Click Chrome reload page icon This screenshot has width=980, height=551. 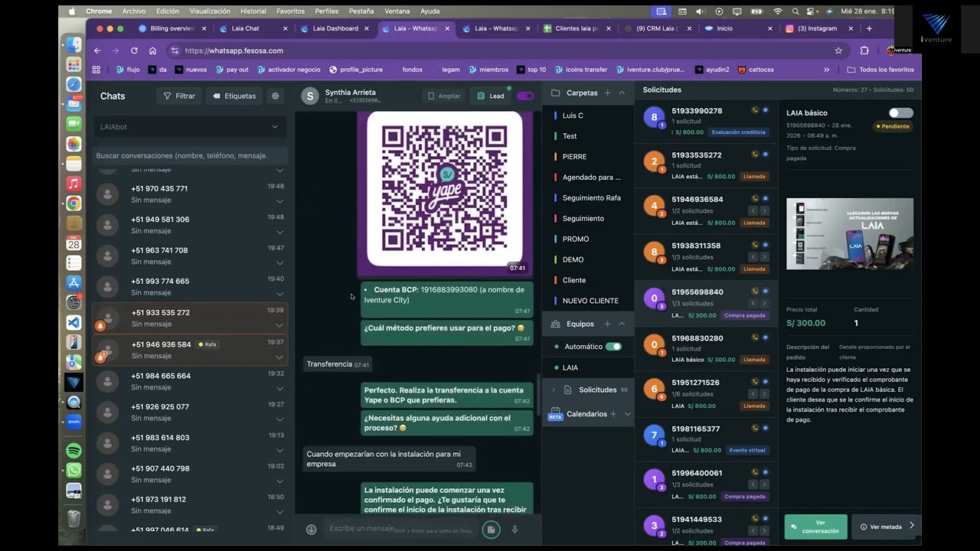click(x=134, y=51)
